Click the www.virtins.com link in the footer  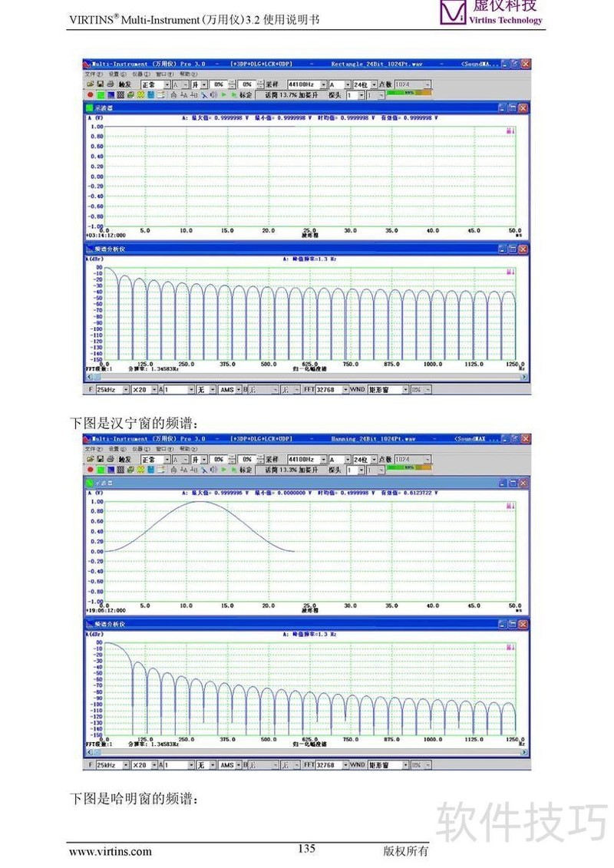(x=111, y=851)
